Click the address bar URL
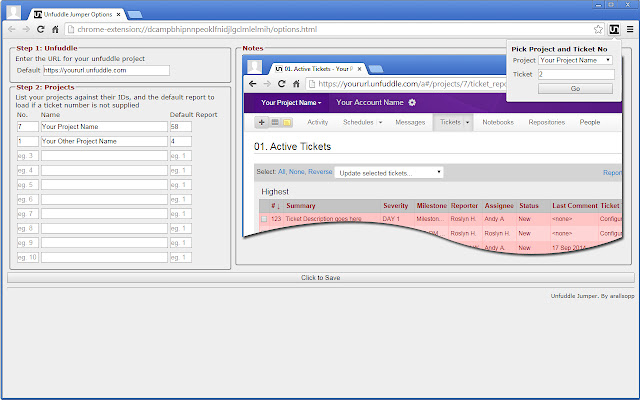Screen dimensions: 640x400 tap(197, 29)
